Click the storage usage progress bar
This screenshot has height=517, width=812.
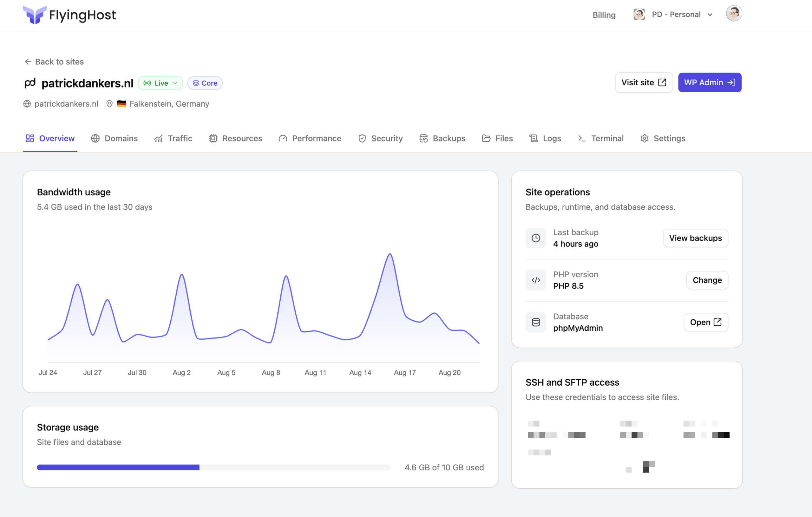pyautogui.click(x=214, y=468)
